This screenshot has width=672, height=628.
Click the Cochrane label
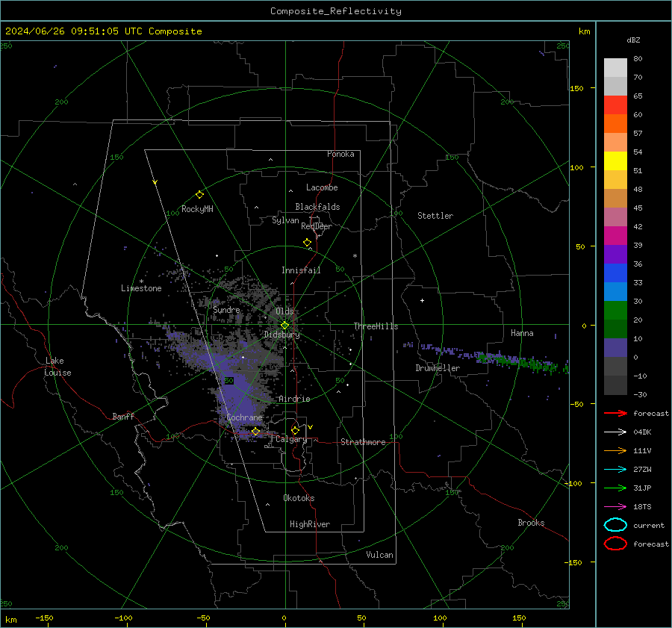pos(244,417)
